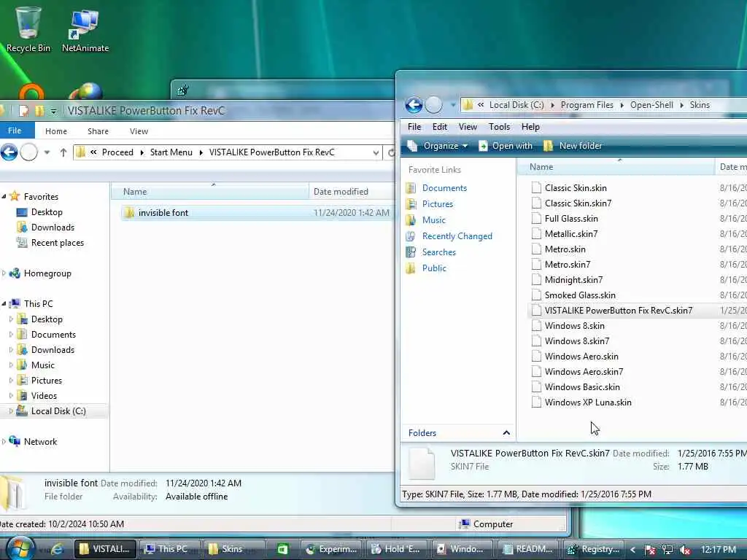Open Pictures in Favorite Links
Screen dimensions: 747x560
[438, 204]
